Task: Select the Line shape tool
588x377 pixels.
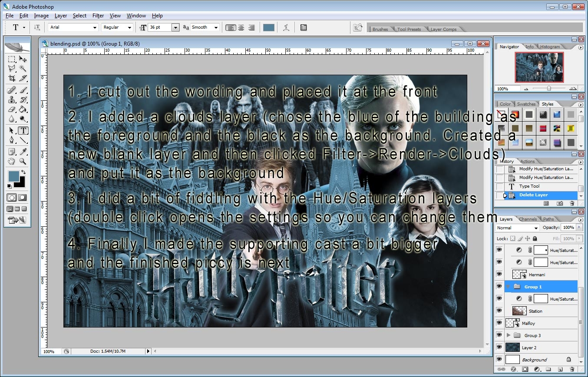Action: (x=23, y=140)
